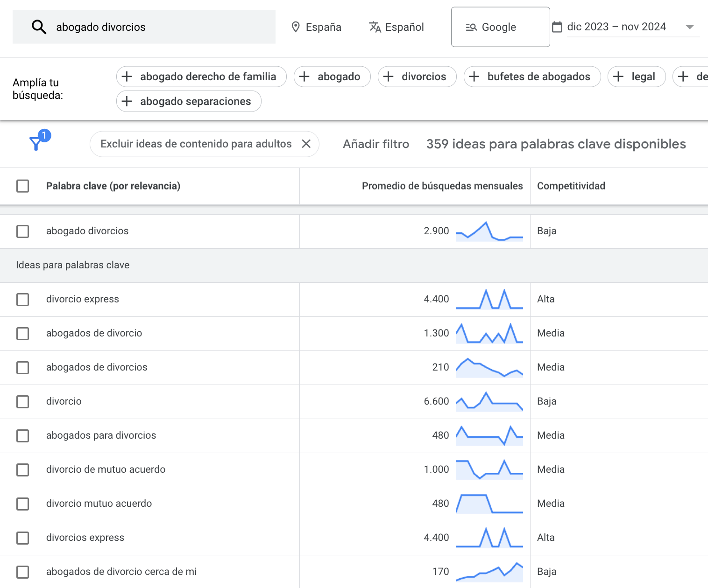
Task: Click plus icon on 'abogado separaciones'
Action: coord(127,101)
